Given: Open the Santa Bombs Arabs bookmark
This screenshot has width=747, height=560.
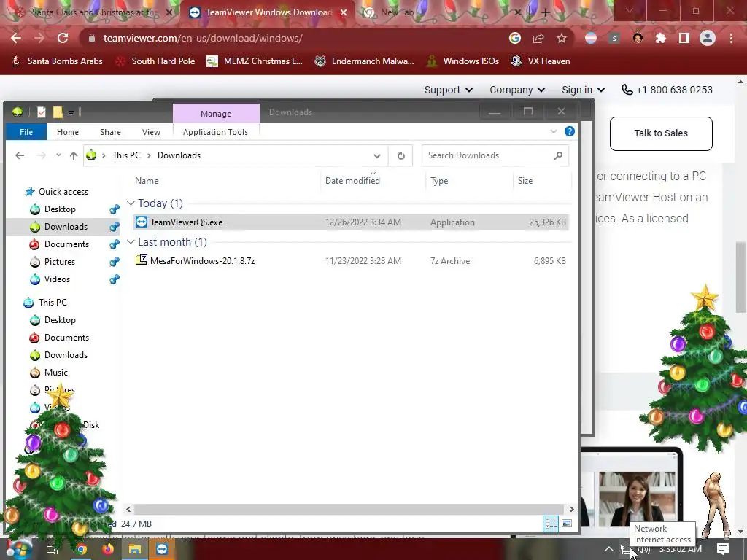Looking at the screenshot, I should point(57,61).
